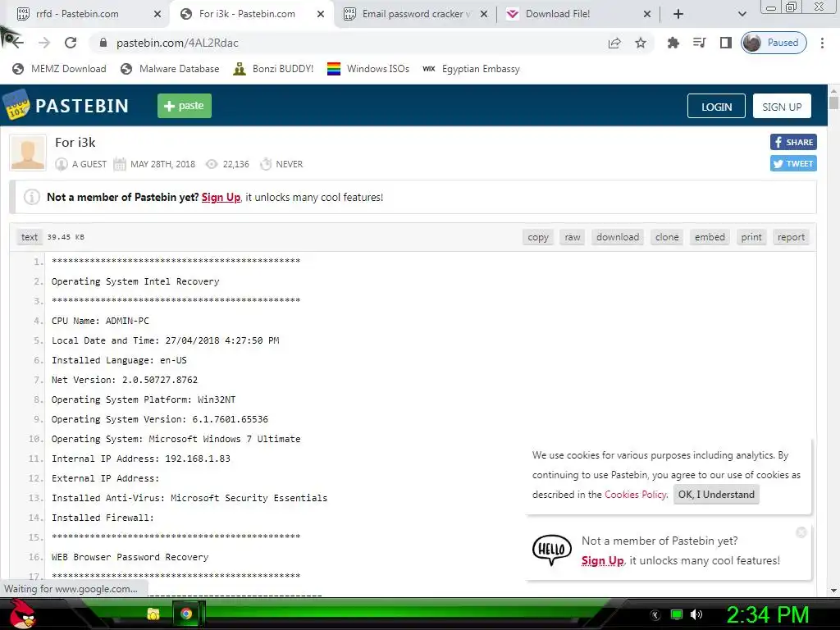Open the Extensions puzzle icon
This screenshot has height=630, width=840.
[x=673, y=43]
